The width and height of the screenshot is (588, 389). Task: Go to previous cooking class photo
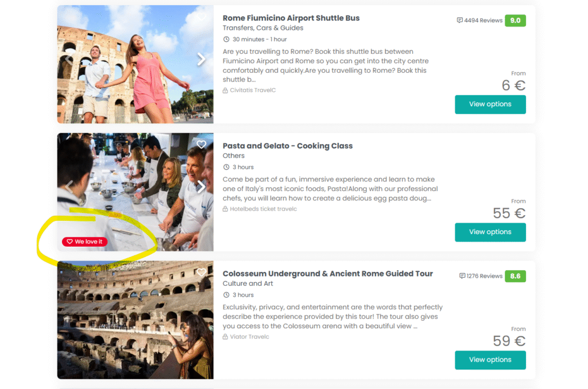point(69,186)
